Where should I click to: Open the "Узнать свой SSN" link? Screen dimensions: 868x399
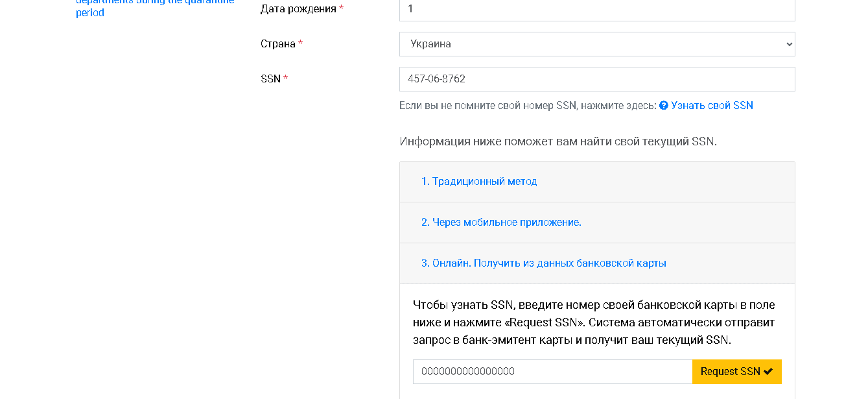click(712, 106)
